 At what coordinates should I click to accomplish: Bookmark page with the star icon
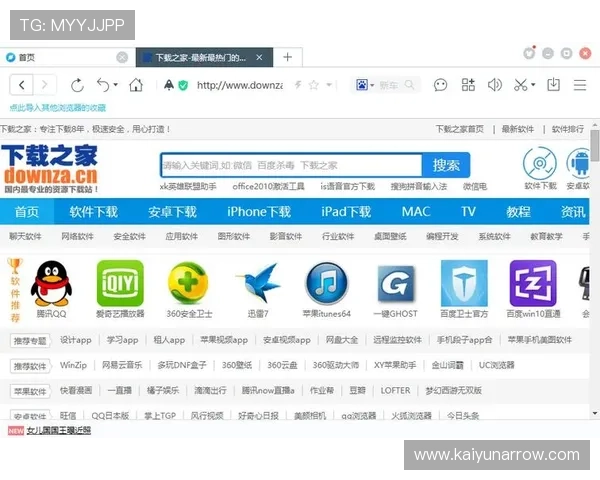click(313, 85)
